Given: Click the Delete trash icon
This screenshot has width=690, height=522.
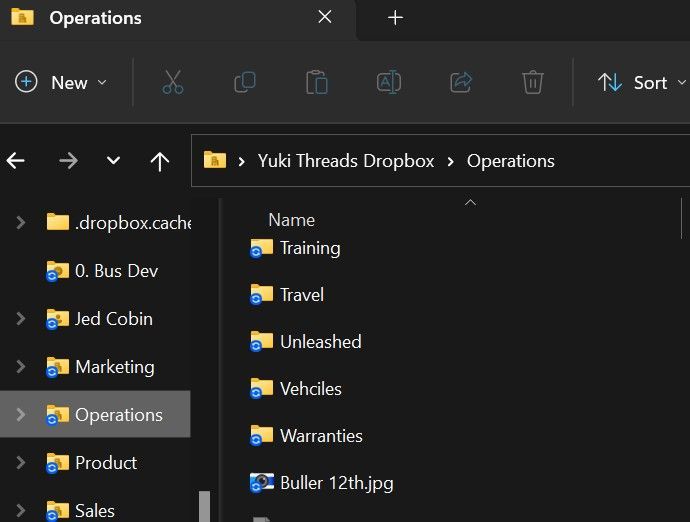Looking at the screenshot, I should click(533, 83).
